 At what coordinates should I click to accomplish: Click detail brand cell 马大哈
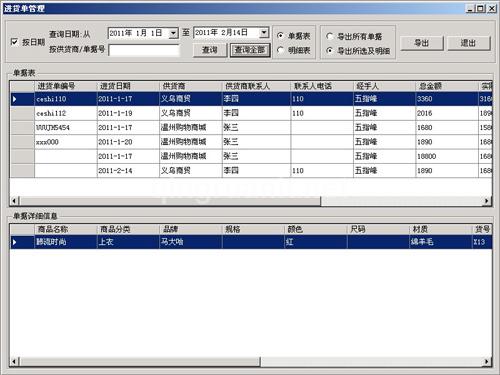point(191,242)
